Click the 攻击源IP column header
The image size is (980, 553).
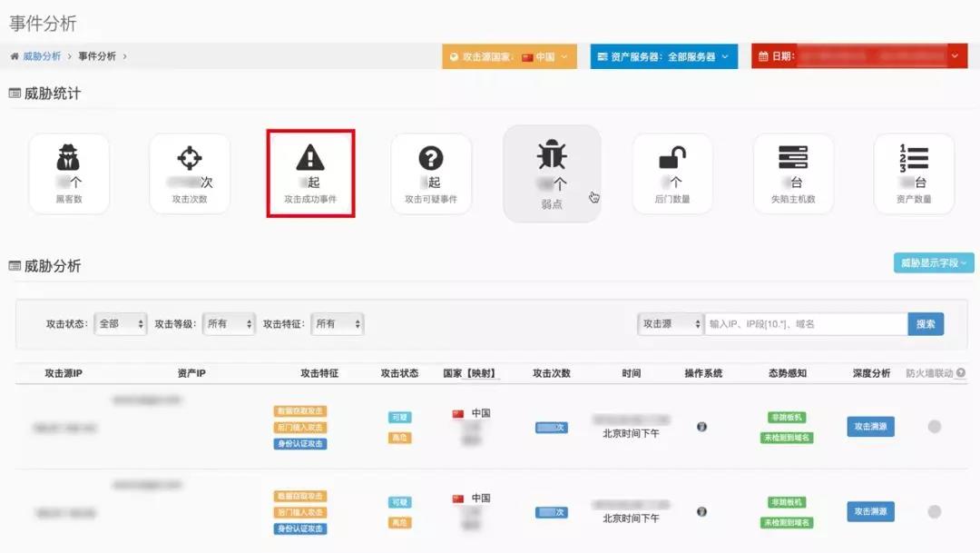pyautogui.click(x=64, y=373)
